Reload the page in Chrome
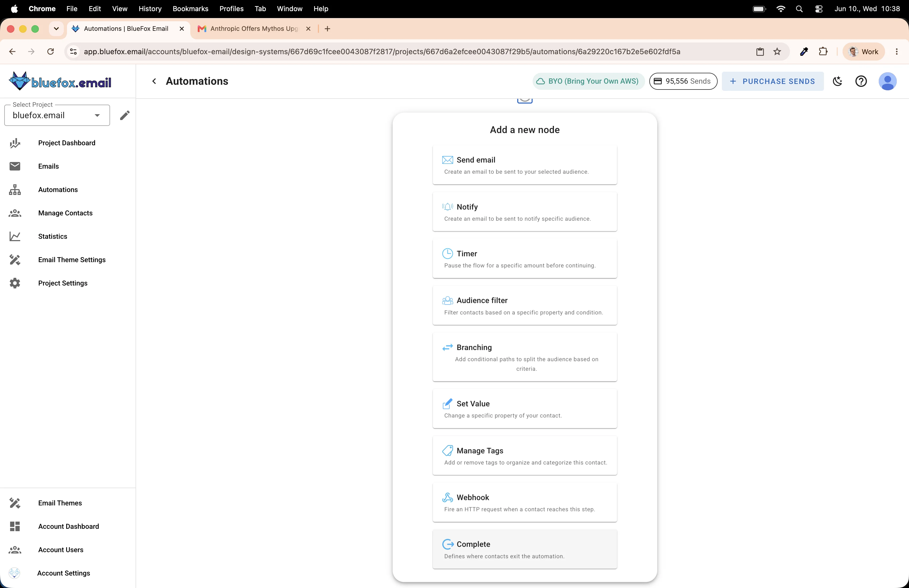 pyautogui.click(x=50, y=52)
